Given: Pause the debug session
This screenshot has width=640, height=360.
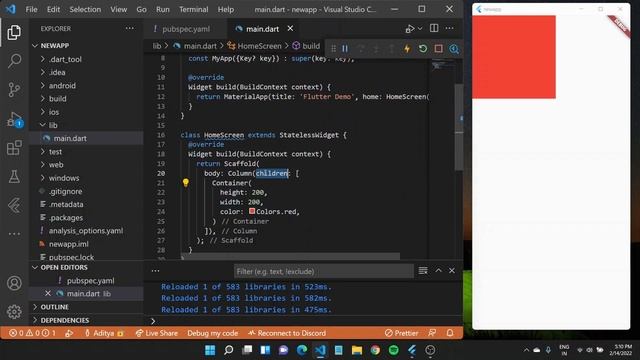Looking at the screenshot, I should pos(345,49).
